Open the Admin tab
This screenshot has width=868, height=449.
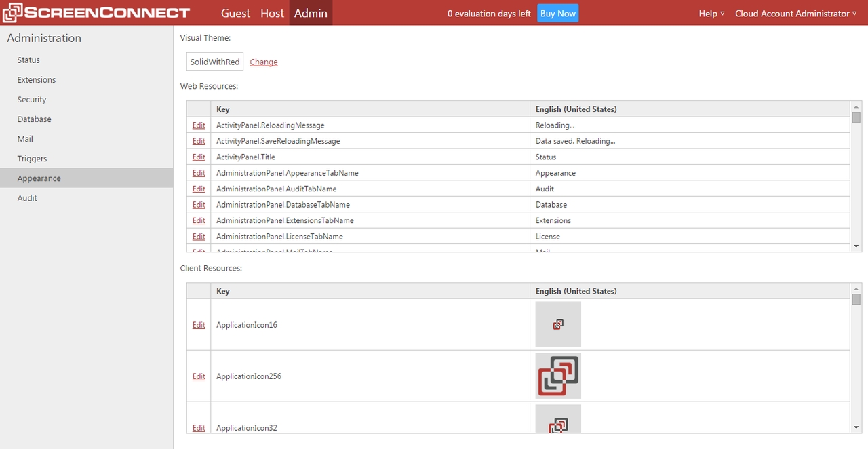tap(311, 13)
